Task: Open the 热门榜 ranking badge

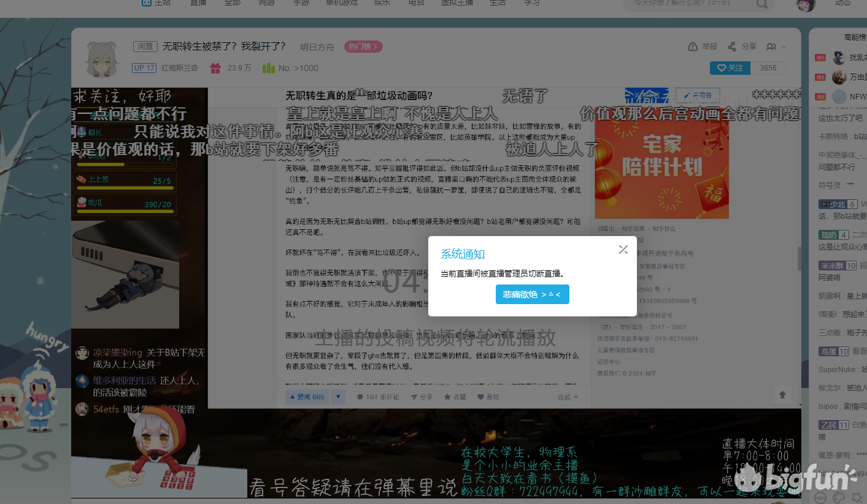Action: [363, 47]
